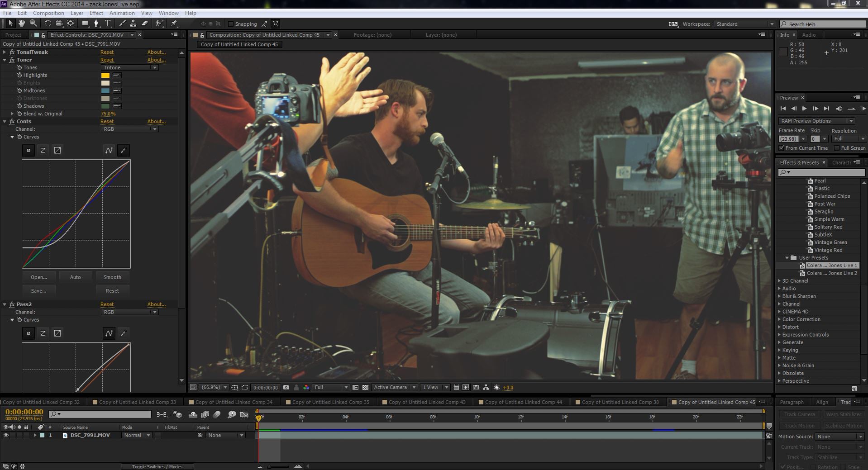Disable the Conts effect fx switch
The width and height of the screenshot is (868, 470).
tap(12, 121)
